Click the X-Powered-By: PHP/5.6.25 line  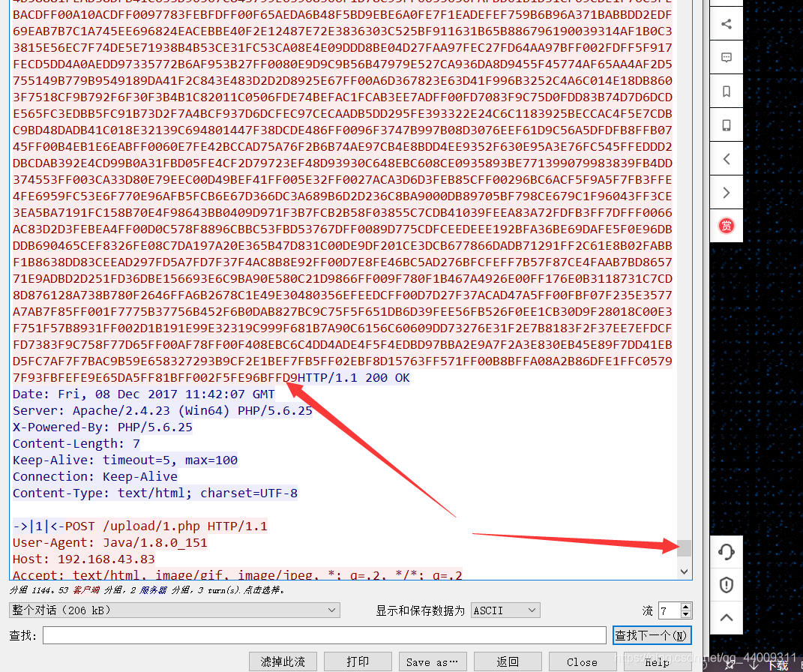tap(103, 427)
